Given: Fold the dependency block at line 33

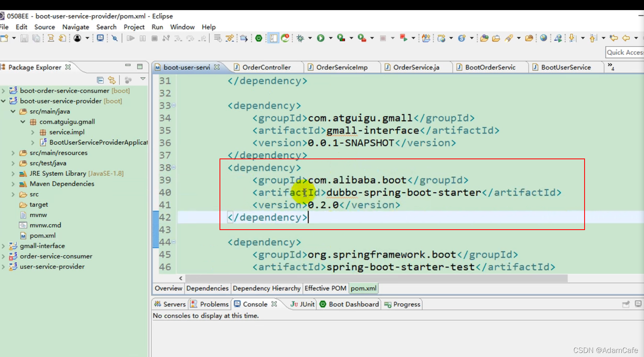Looking at the screenshot, I should click(173, 106).
